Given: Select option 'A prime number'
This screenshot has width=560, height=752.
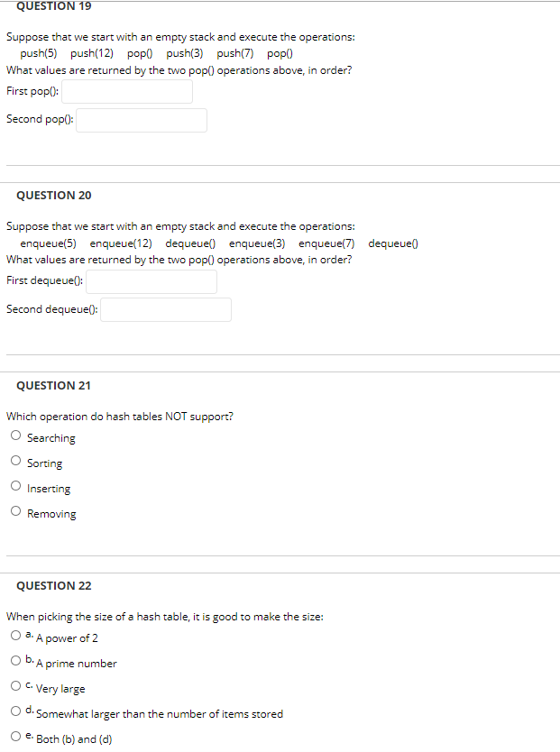Looking at the screenshot, I should (x=15, y=660).
